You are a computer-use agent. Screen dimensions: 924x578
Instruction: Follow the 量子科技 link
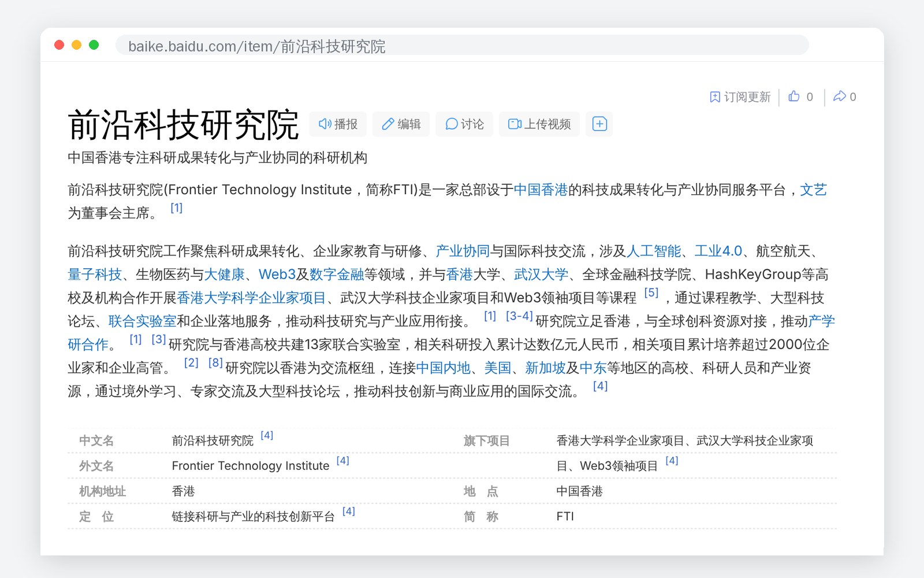tap(95, 274)
